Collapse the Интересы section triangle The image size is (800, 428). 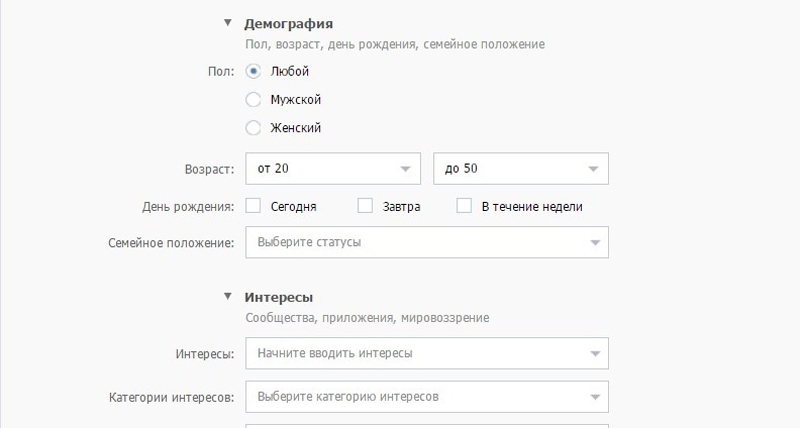coord(228,296)
